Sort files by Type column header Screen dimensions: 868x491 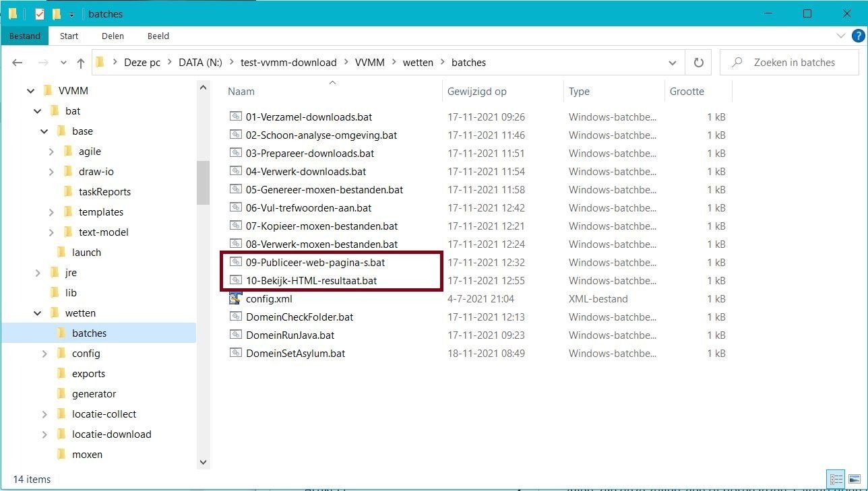579,92
